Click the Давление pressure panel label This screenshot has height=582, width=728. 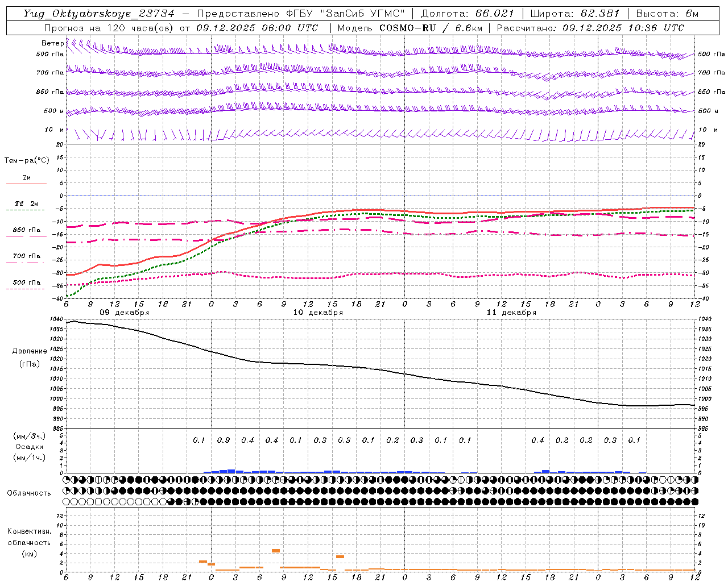30,351
